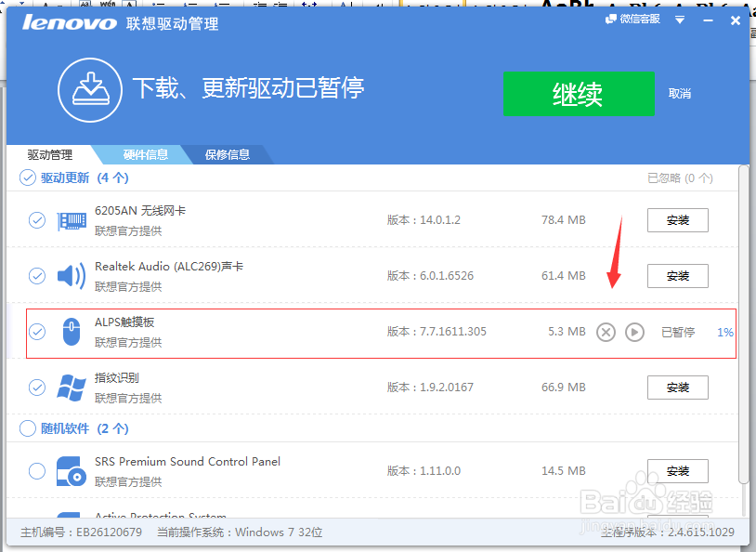Viewport: 756px width, 552px height.
Task: Click the 61.4 MB size text
Action: (x=563, y=276)
